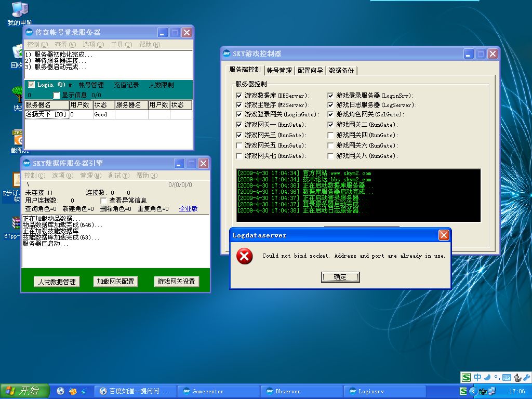Open 管理 menu in database server window
Image resolution: width=532 pixels, height=399 pixels.
[x=91, y=176]
